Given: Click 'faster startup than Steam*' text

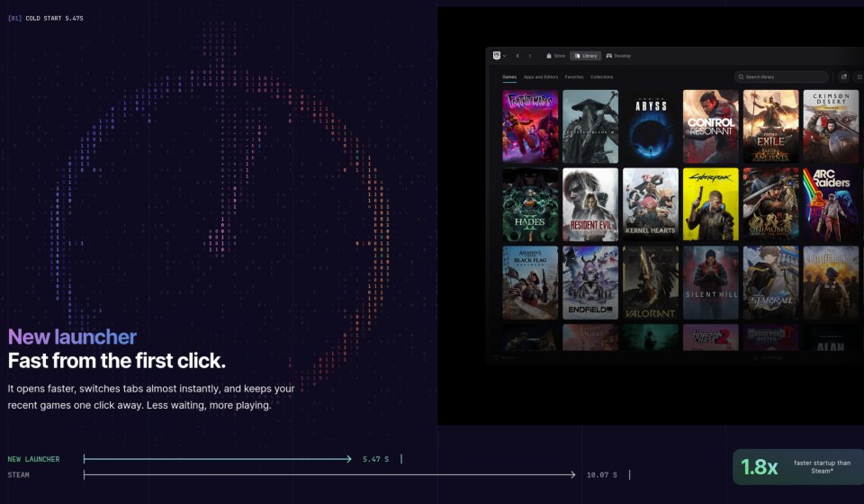Looking at the screenshot, I should point(822,466).
